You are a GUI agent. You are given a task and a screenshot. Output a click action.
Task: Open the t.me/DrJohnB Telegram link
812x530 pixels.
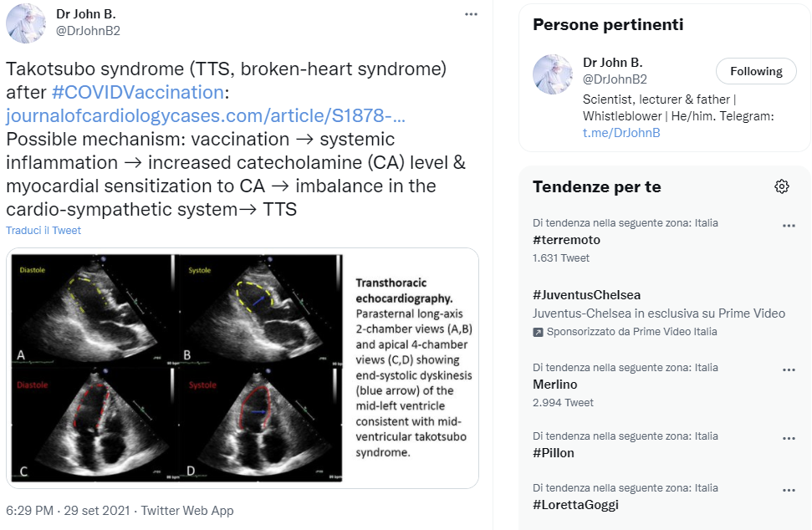(621, 132)
